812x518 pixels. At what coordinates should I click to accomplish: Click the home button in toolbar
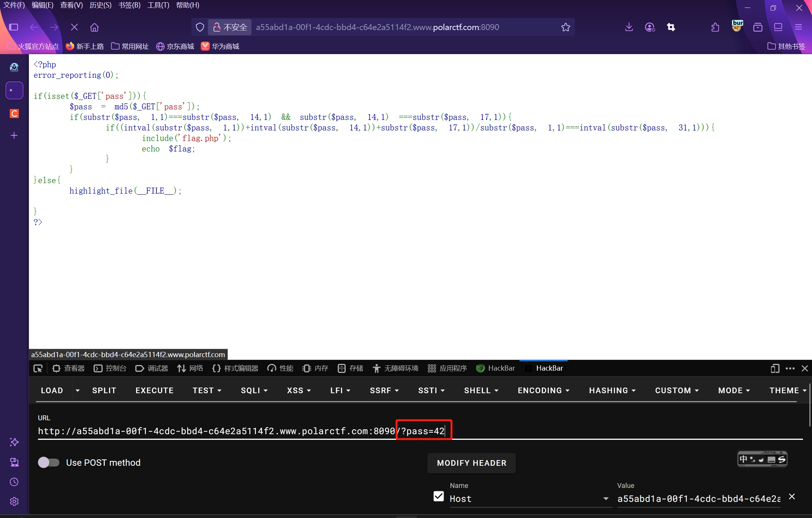click(94, 27)
